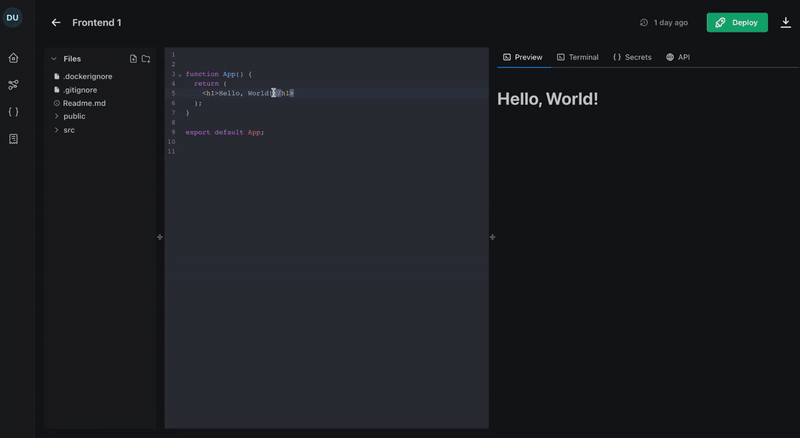Open the docs book icon in sidebar
This screenshot has height=438, width=800.
tap(13, 139)
